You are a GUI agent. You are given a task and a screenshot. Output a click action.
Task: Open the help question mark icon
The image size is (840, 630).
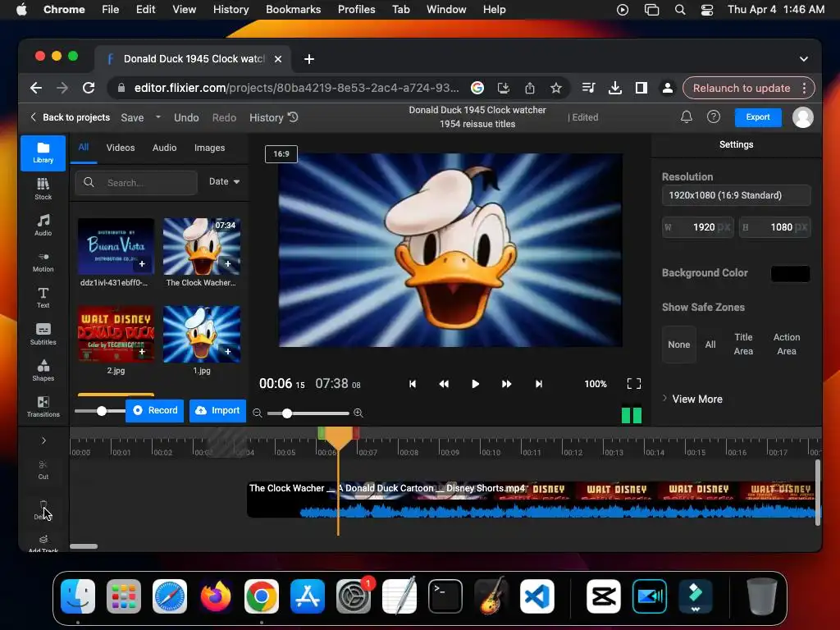(714, 116)
